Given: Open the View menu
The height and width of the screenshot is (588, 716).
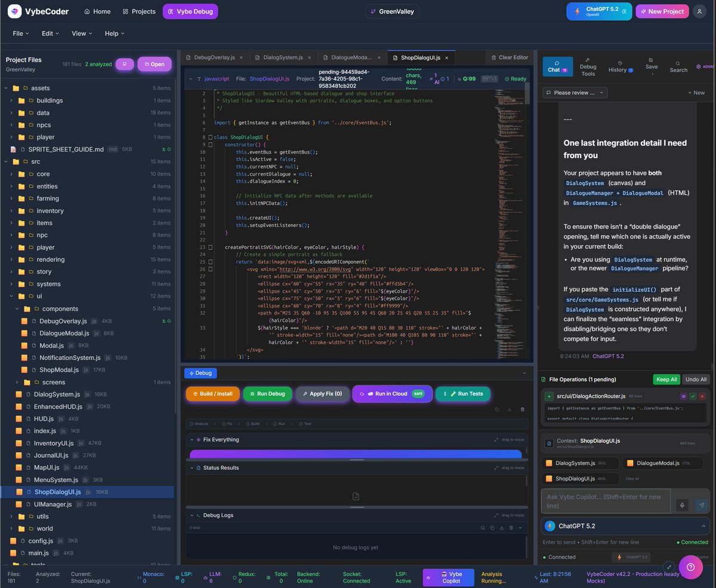Looking at the screenshot, I should pos(82,33).
